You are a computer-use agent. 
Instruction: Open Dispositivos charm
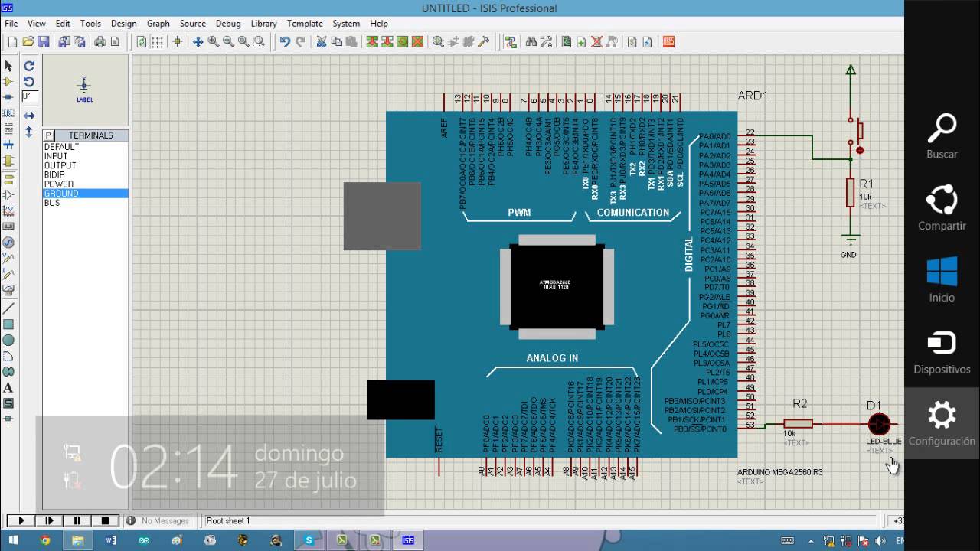click(942, 352)
